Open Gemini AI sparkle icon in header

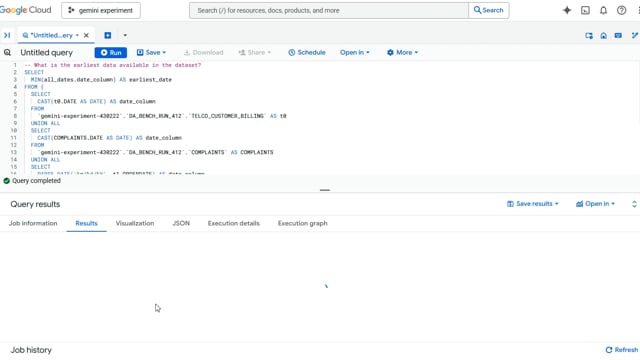click(567, 10)
